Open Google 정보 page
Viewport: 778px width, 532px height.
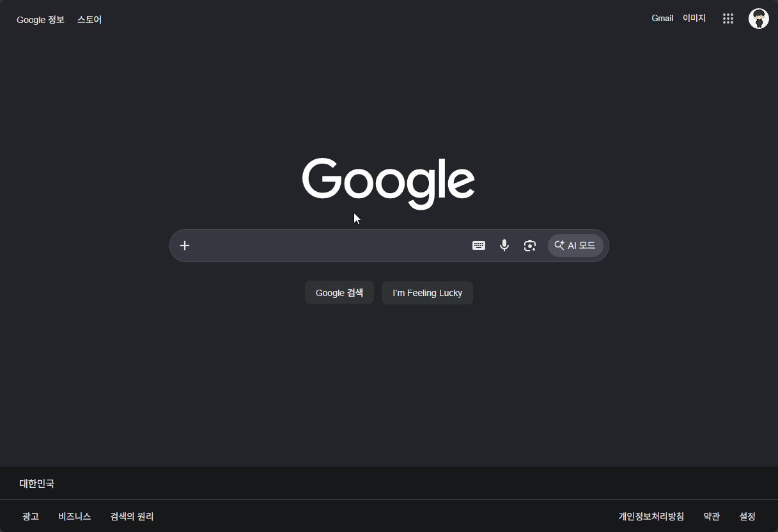pos(40,20)
